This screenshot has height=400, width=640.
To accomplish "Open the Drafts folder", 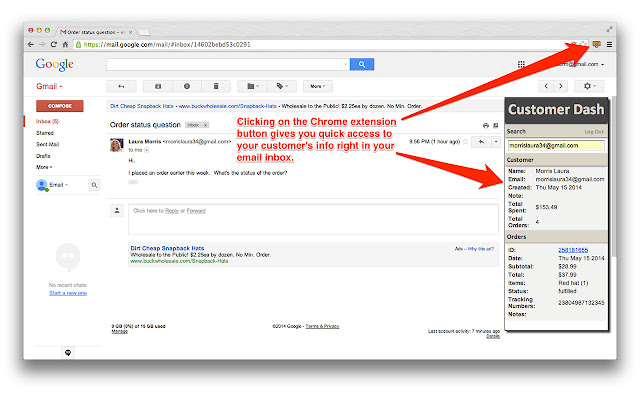I will pyautogui.click(x=43, y=156).
